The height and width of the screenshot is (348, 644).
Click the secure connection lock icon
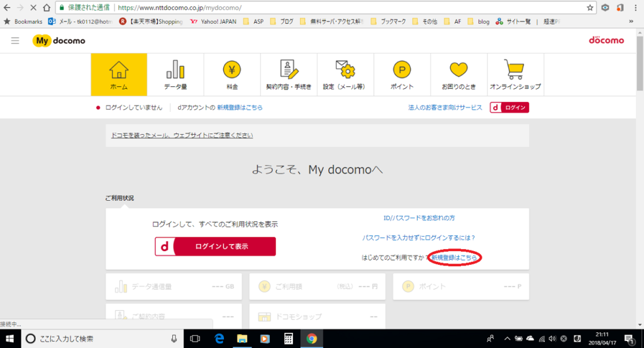[x=62, y=8]
